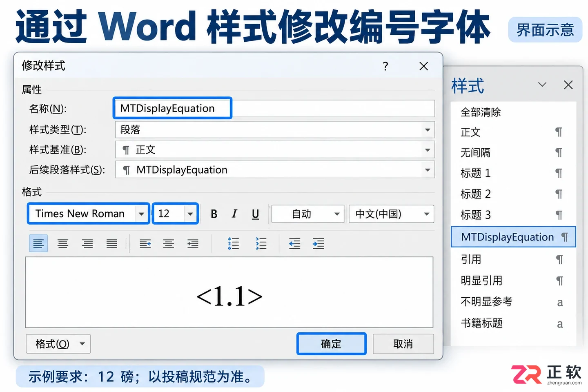Image resolution: width=588 pixels, height=392 pixels.
Task: Click the decrease indent icon
Action: 294,244
